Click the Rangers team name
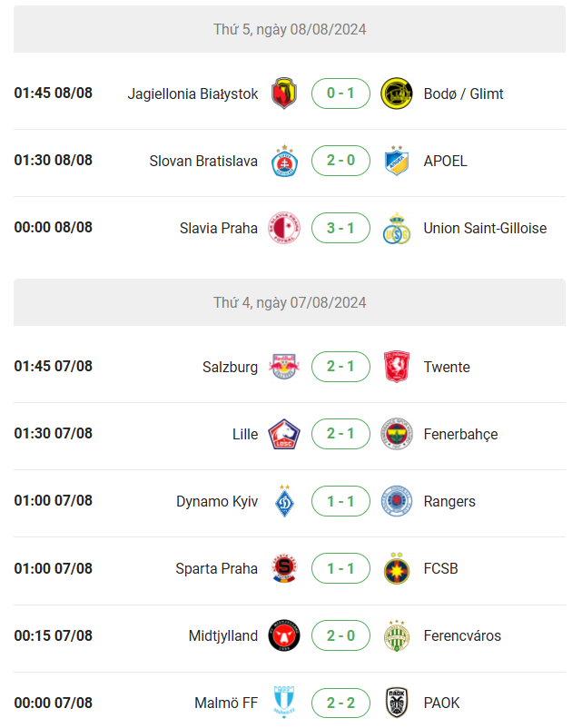This screenshot has height=728, width=582. [449, 501]
